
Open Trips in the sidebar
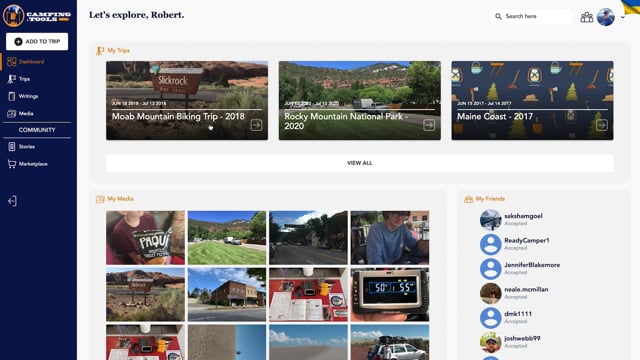point(24,79)
